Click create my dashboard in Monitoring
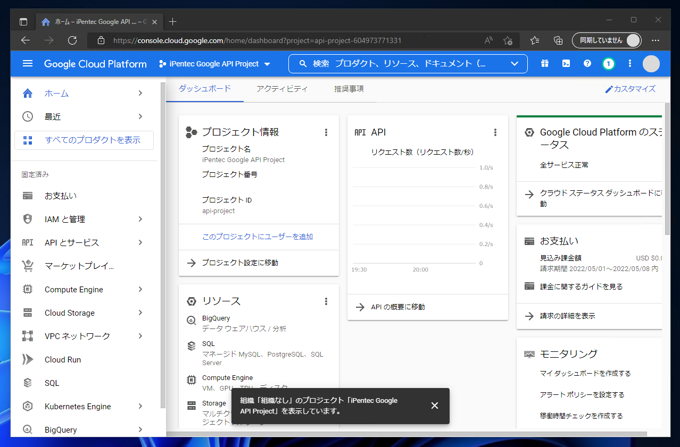This screenshot has height=447, width=680. click(x=585, y=373)
